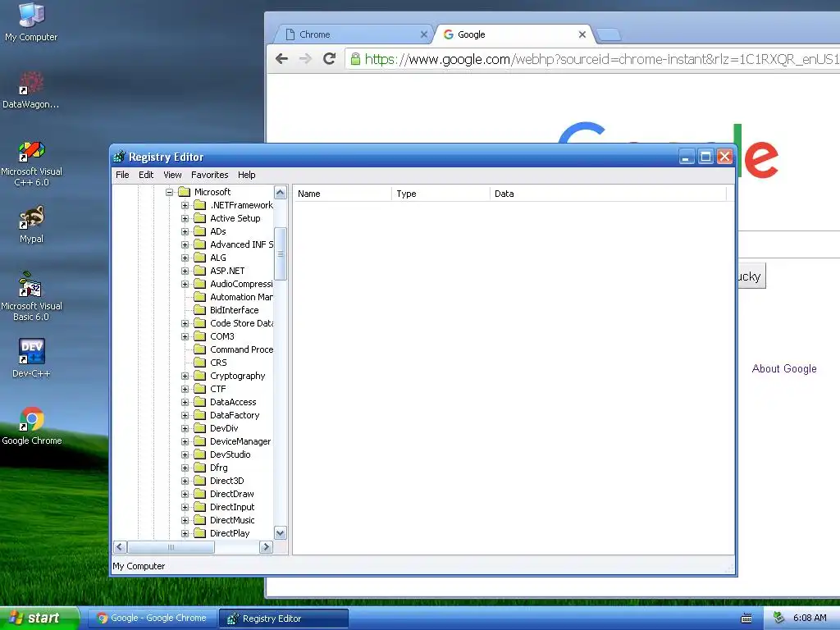Image resolution: width=840 pixels, height=630 pixels.
Task: Expand the DevDiv registry key
Action: click(x=185, y=428)
